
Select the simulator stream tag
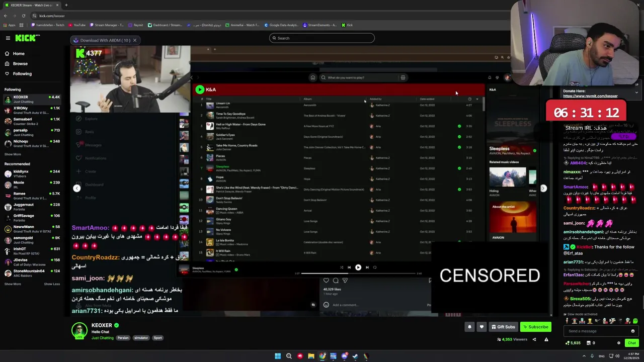141,338
